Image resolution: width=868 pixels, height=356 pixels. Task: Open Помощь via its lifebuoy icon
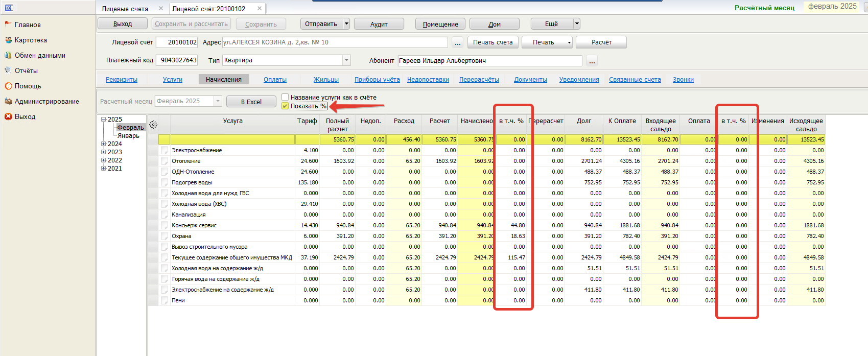point(8,86)
